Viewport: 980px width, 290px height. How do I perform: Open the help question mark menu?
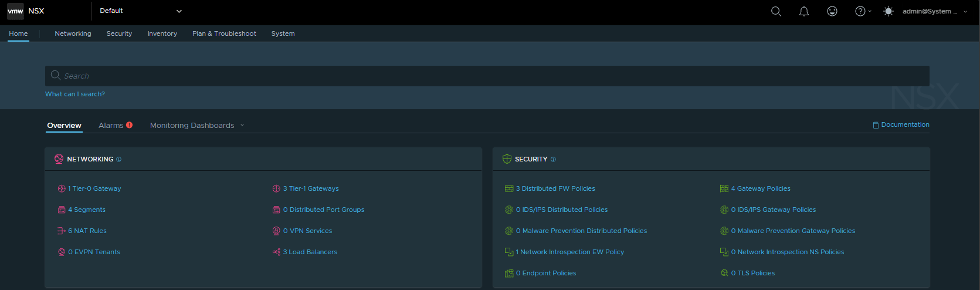(863, 11)
